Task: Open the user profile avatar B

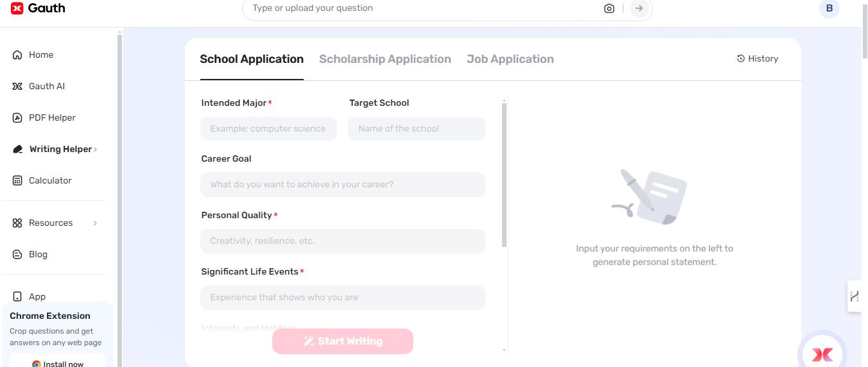Action: click(829, 8)
